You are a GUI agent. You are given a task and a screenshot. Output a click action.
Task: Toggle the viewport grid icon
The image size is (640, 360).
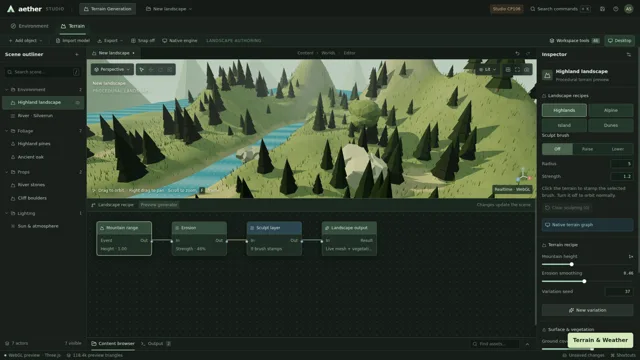pyautogui.click(x=508, y=69)
